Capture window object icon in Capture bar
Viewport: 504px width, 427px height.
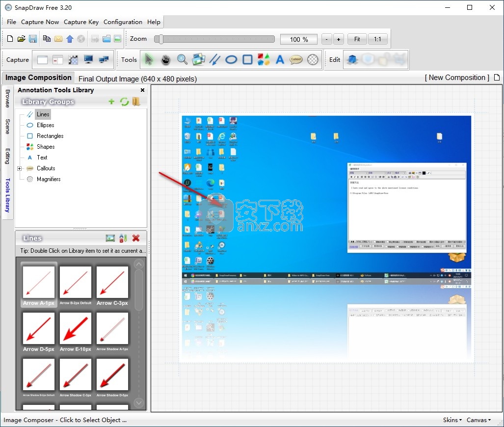coord(58,60)
